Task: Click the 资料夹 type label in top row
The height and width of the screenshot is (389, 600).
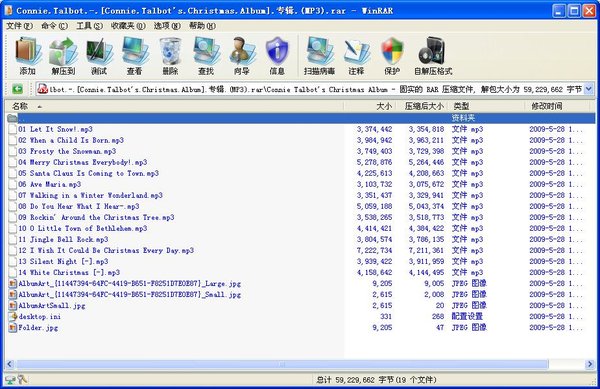Action: (463, 118)
